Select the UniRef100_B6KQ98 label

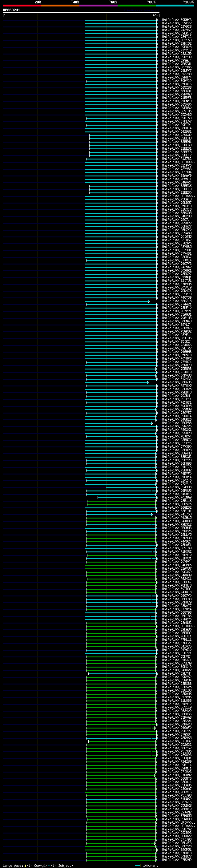pyautogui.click(x=176, y=464)
